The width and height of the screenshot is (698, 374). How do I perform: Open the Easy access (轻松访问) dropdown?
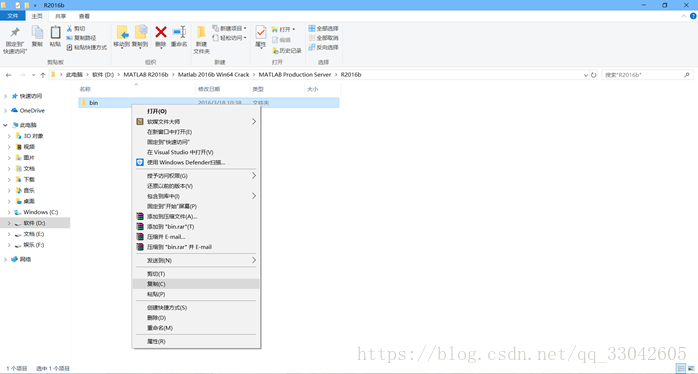click(x=229, y=38)
